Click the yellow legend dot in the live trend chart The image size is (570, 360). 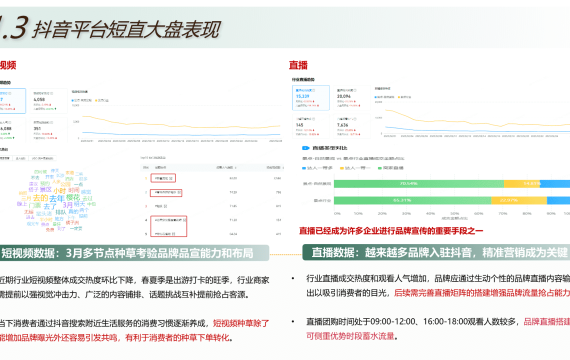[399, 97]
